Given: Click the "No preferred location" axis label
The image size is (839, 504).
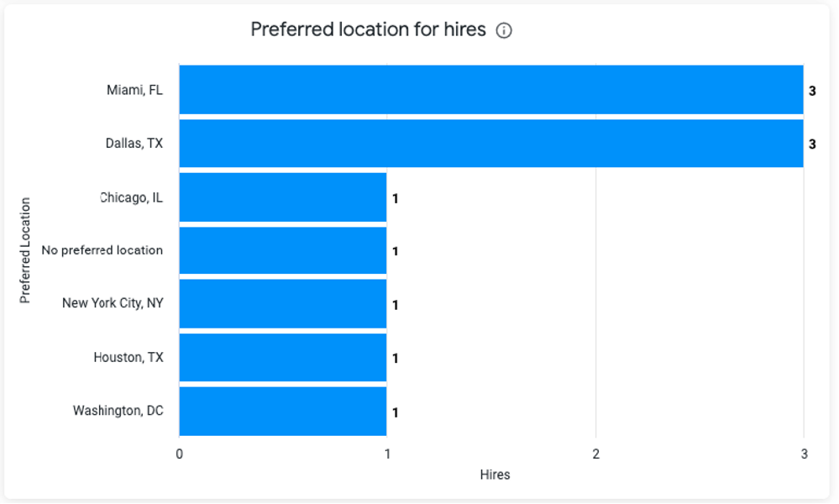Looking at the screenshot, I should 102,250.
